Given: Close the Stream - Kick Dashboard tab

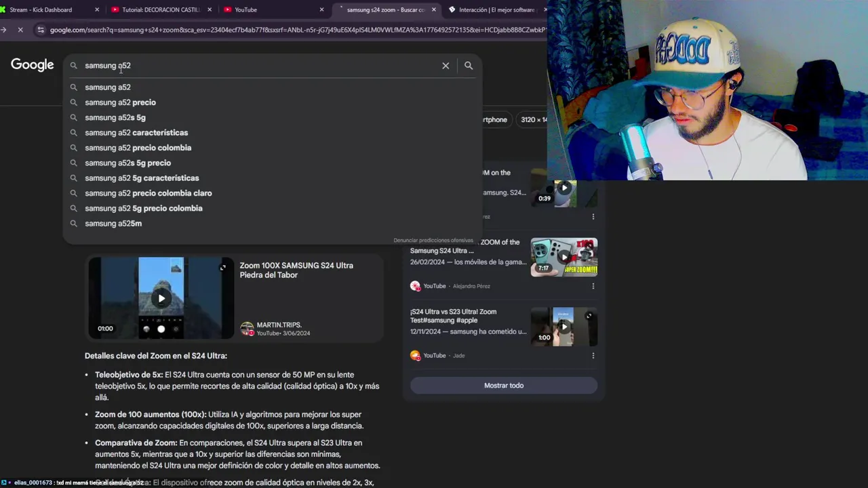Looking at the screenshot, I should (x=97, y=9).
